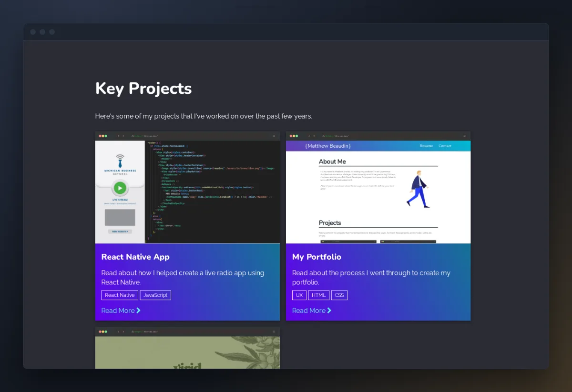Click Read More on React Native App card

pyautogui.click(x=121, y=311)
